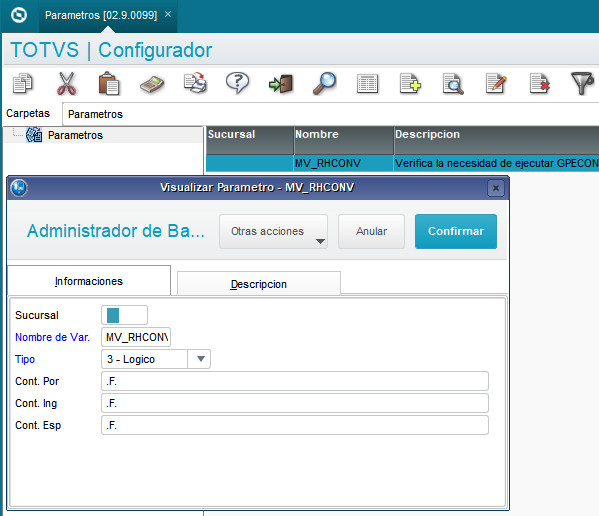This screenshot has width=599, height=516.
Task: Close the Visualizar Parametro dialog
Action: pyautogui.click(x=496, y=188)
